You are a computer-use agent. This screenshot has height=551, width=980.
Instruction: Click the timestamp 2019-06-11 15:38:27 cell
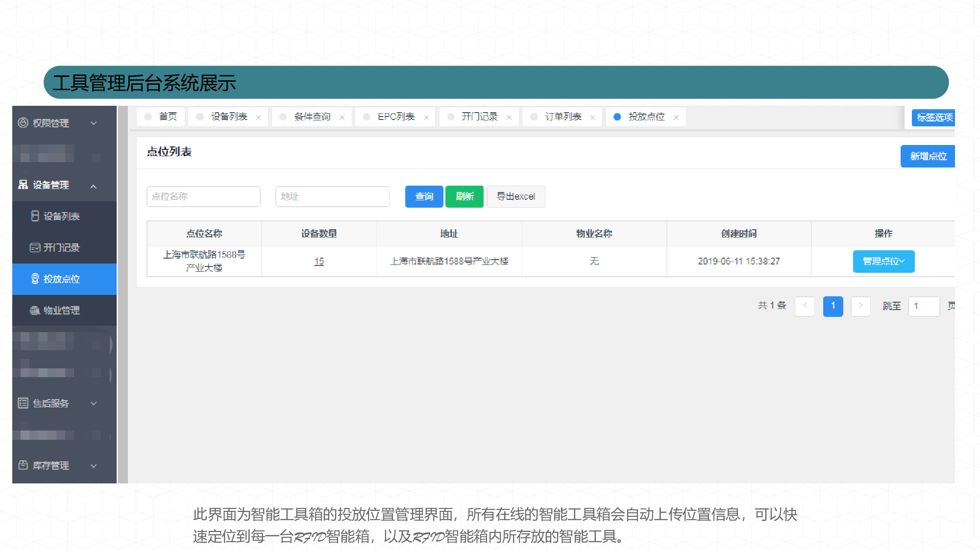coord(739,262)
